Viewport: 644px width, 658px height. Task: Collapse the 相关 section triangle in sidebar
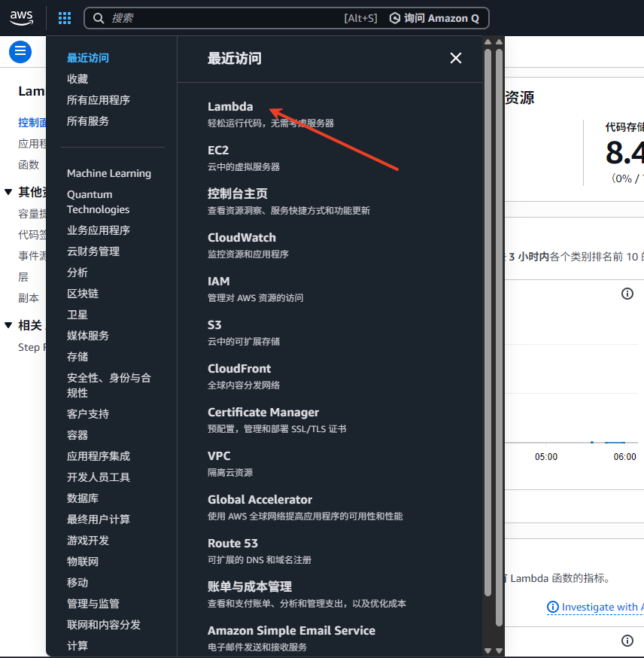click(x=8, y=325)
